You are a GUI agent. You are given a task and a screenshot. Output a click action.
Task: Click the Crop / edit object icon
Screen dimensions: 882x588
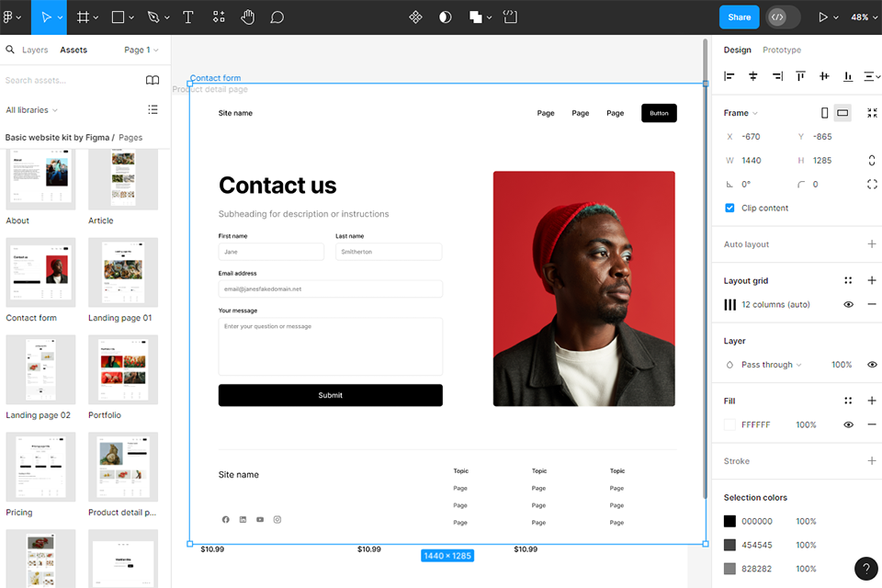510,17
